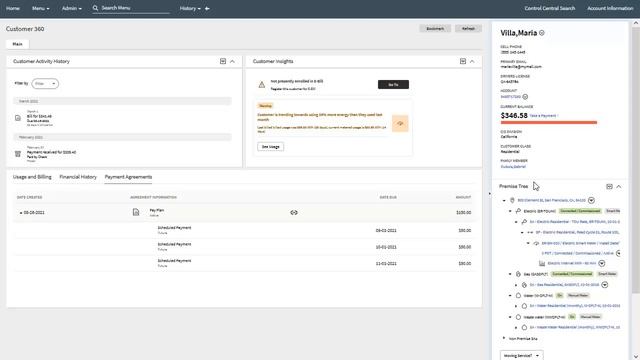The height and width of the screenshot is (360, 640).
Task: Click the 10-01-2021 scheduled payment date
Action: point(386,247)
